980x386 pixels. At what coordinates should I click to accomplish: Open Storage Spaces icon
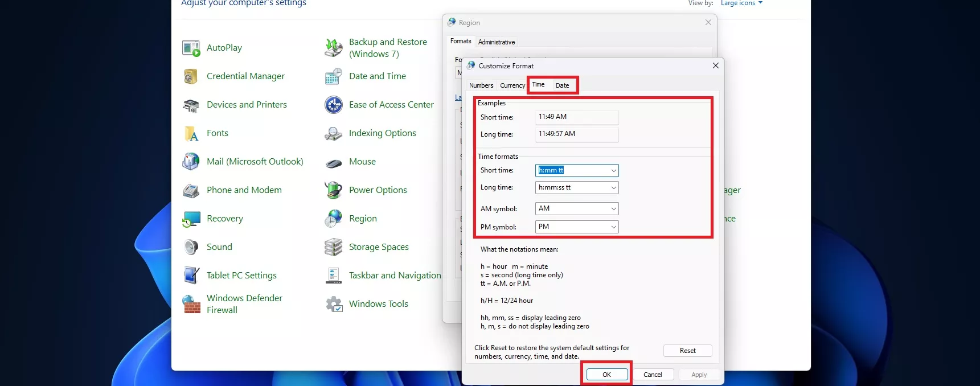click(334, 247)
